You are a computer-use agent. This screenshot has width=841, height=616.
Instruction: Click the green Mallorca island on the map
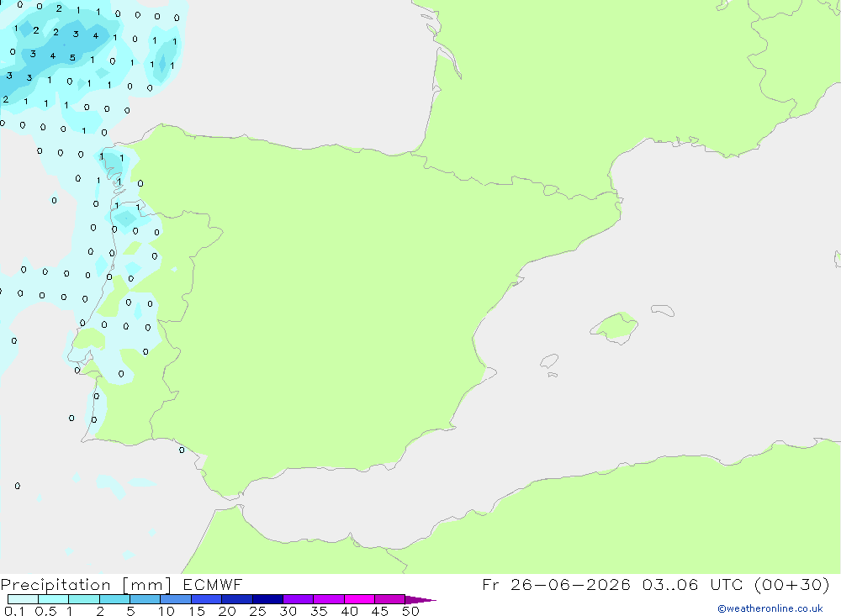click(615, 328)
